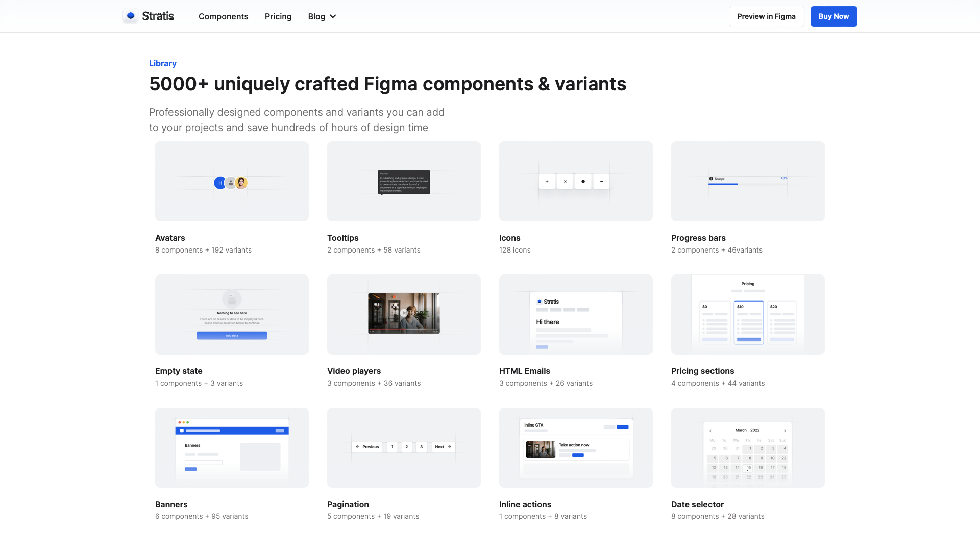Click the Buy Now button
The width and height of the screenshot is (980, 551).
(x=834, y=16)
